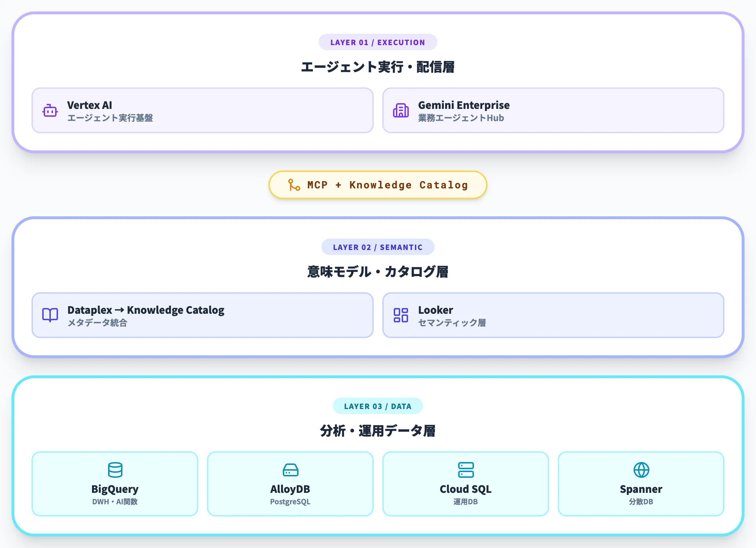The image size is (756, 548).
Task: Click the AlloyDB server icon
Action: 290,470
